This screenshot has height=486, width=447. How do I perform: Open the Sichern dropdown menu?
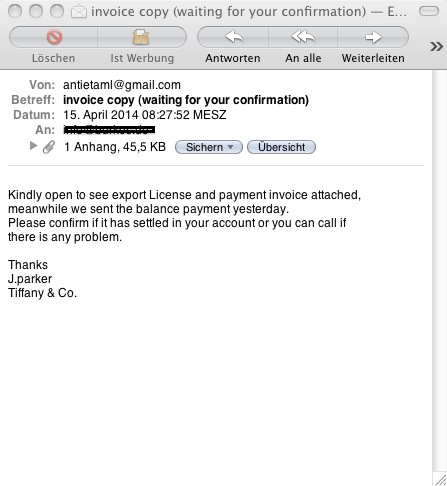tap(209, 147)
